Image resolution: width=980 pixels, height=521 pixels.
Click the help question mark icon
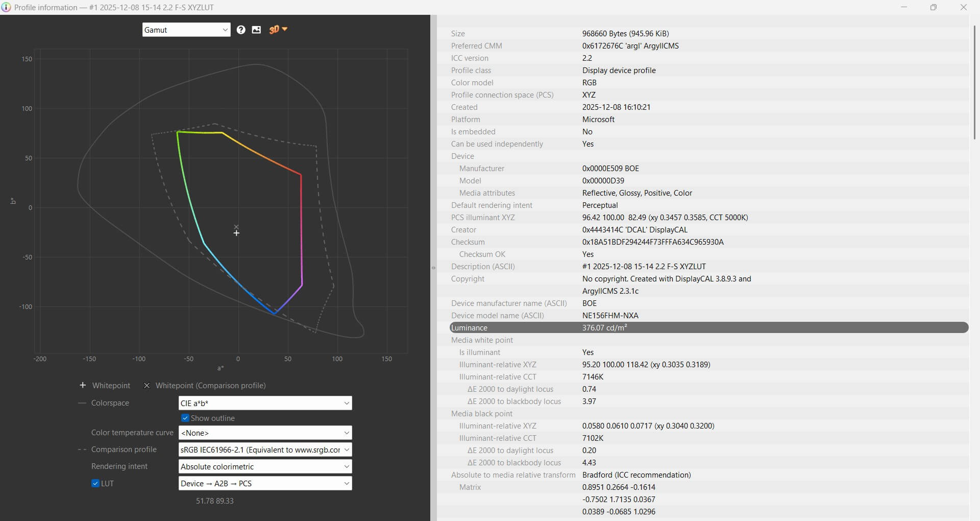[x=241, y=30]
